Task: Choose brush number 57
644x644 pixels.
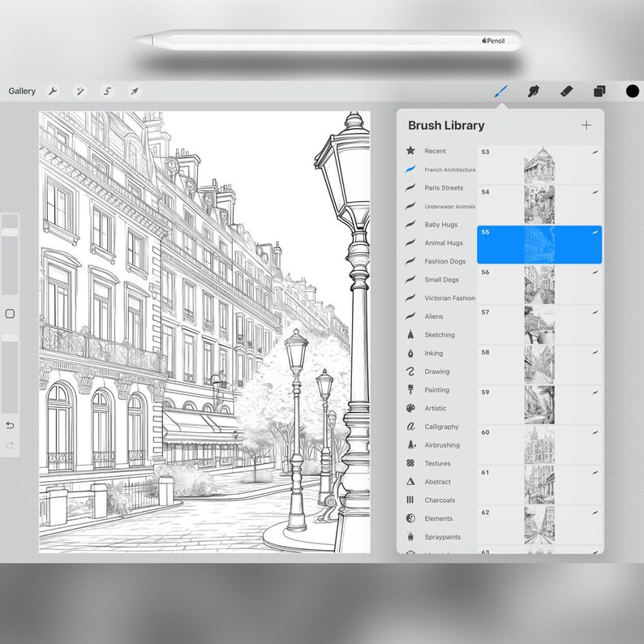Action: click(x=539, y=324)
